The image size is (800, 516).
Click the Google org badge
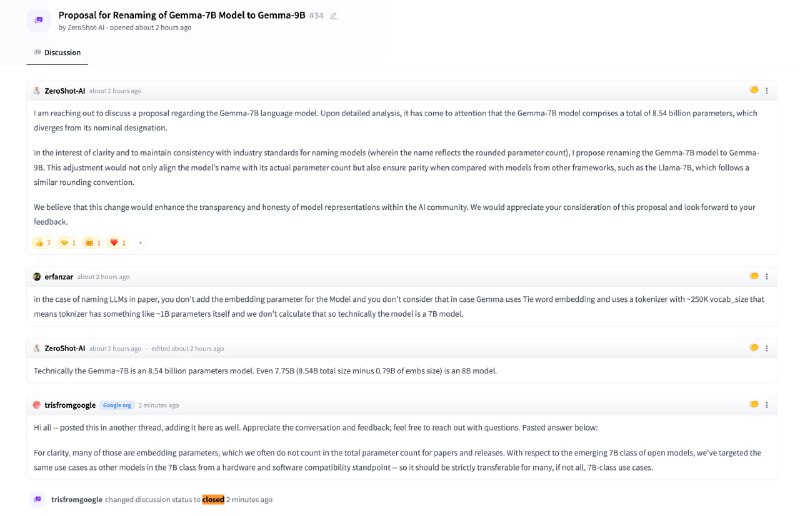pos(117,405)
